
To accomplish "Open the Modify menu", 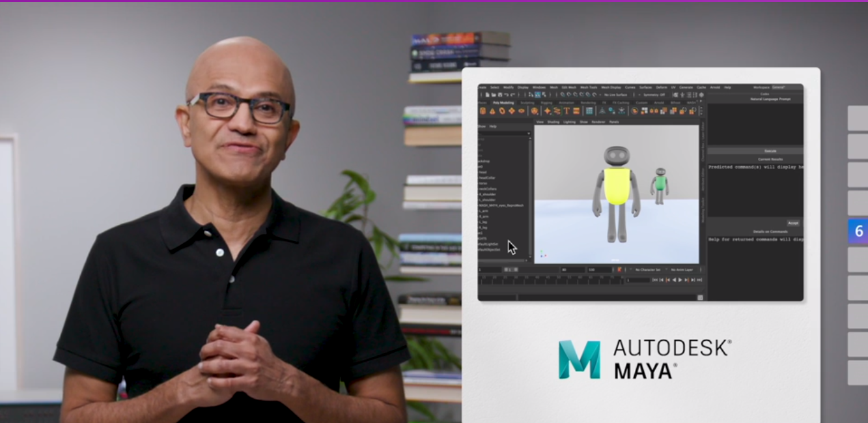I will click(x=509, y=87).
